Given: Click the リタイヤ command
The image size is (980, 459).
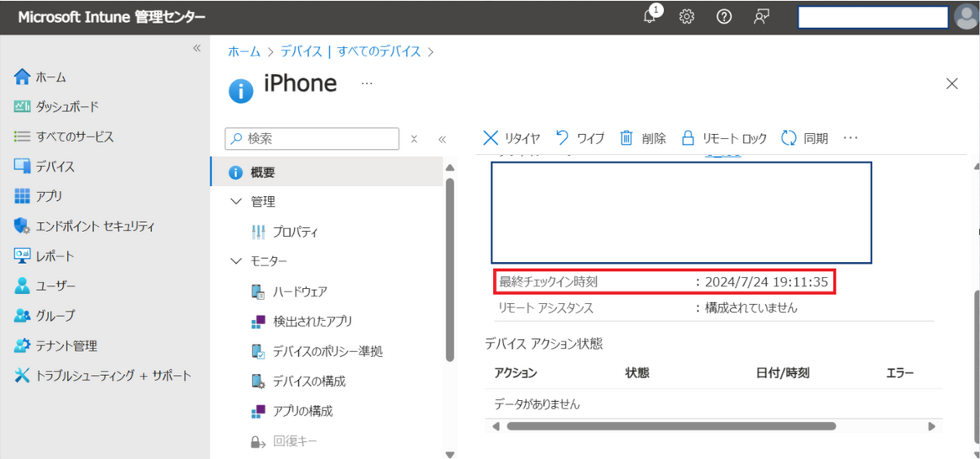Looking at the screenshot, I should (512, 138).
